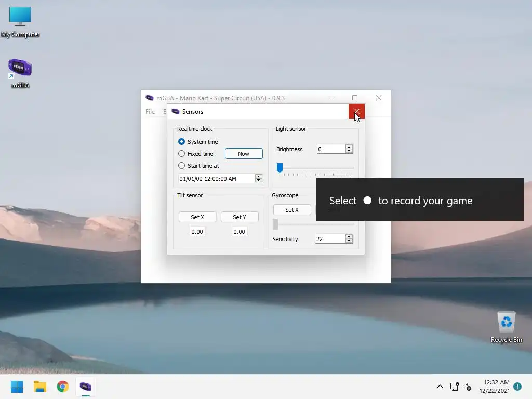Minimize the mGBA main window
Screen dimensions: 532x399
[331, 98]
